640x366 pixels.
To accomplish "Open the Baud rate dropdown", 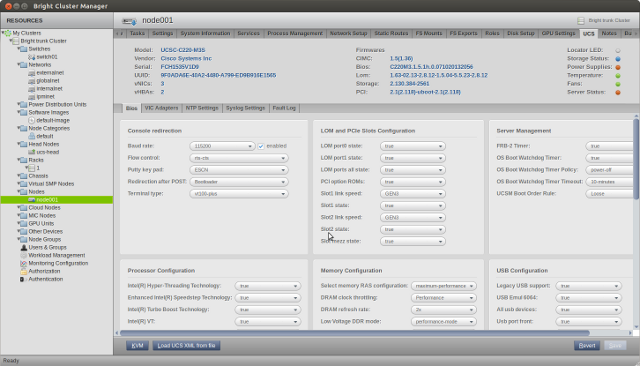I will tap(222, 146).
